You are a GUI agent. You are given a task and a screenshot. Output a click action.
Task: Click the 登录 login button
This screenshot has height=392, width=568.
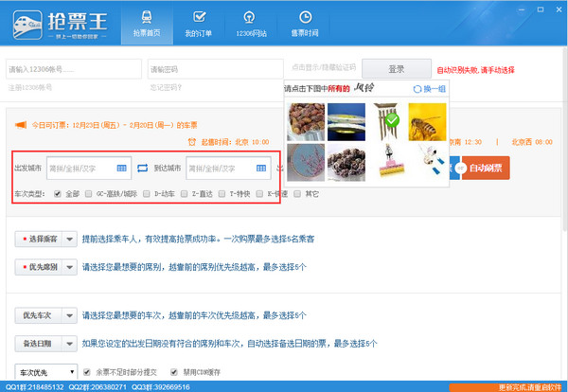point(396,69)
